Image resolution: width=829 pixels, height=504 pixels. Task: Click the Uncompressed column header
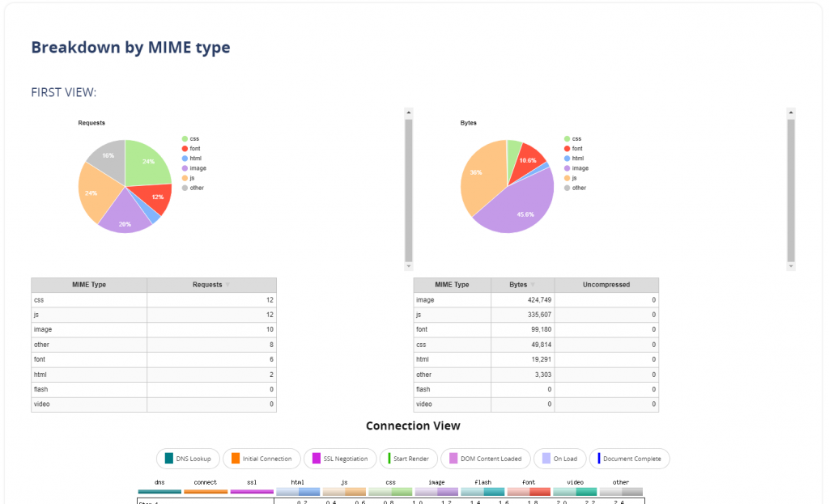point(606,285)
